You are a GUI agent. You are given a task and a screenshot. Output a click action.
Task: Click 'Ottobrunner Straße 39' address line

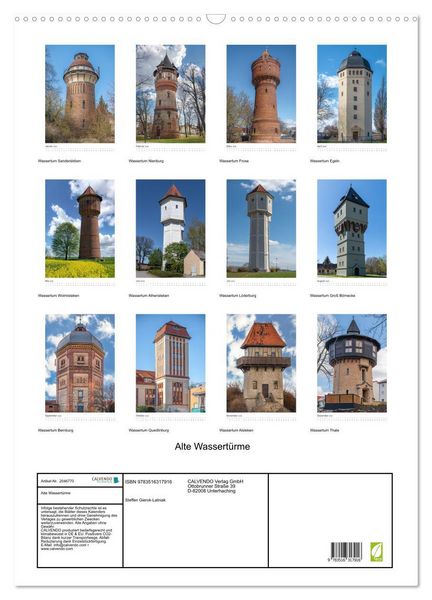[211, 486]
